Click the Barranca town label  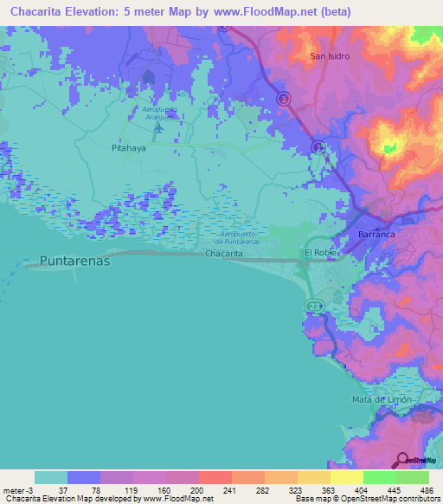[376, 235]
